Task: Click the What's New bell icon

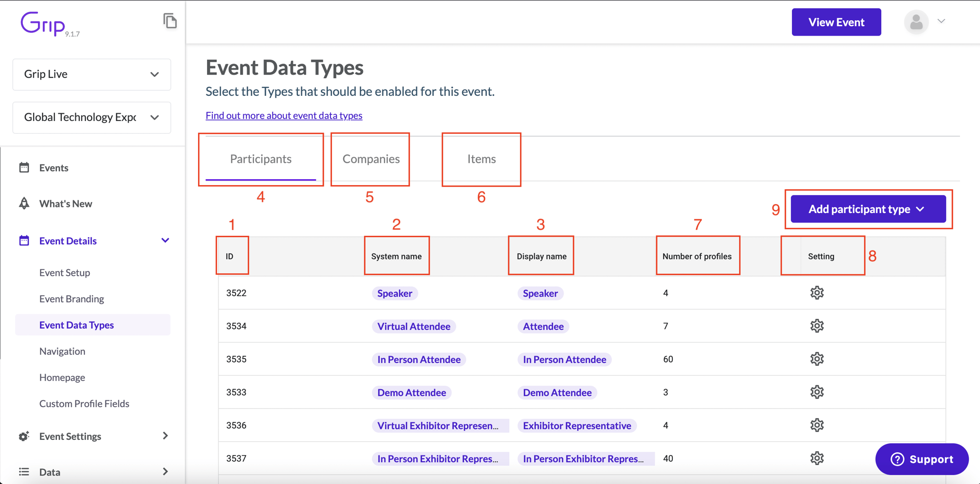Action: click(25, 203)
